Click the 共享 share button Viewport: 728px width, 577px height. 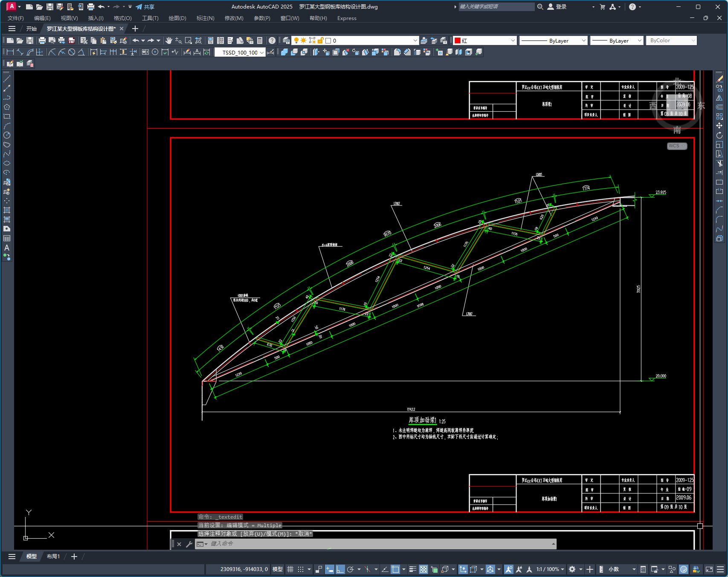pyautogui.click(x=145, y=7)
